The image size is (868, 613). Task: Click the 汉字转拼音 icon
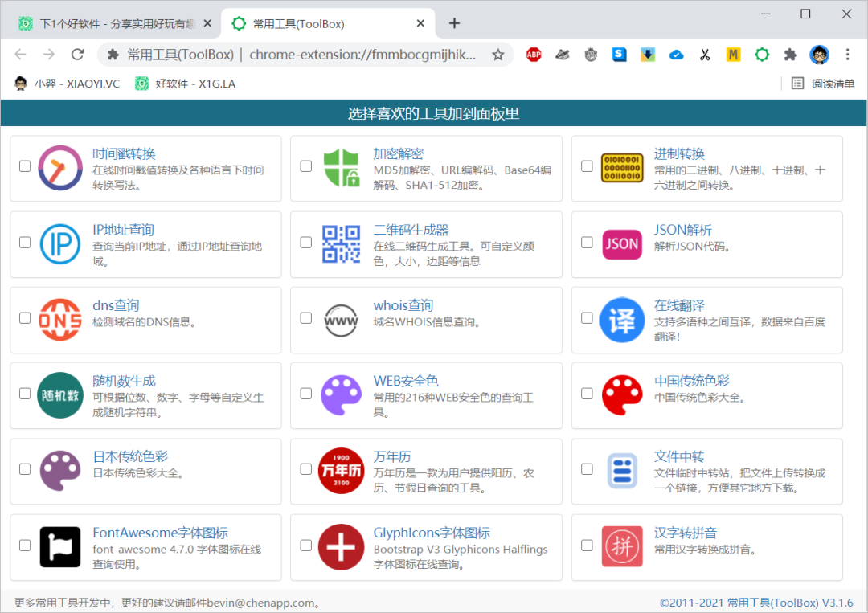click(x=622, y=546)
